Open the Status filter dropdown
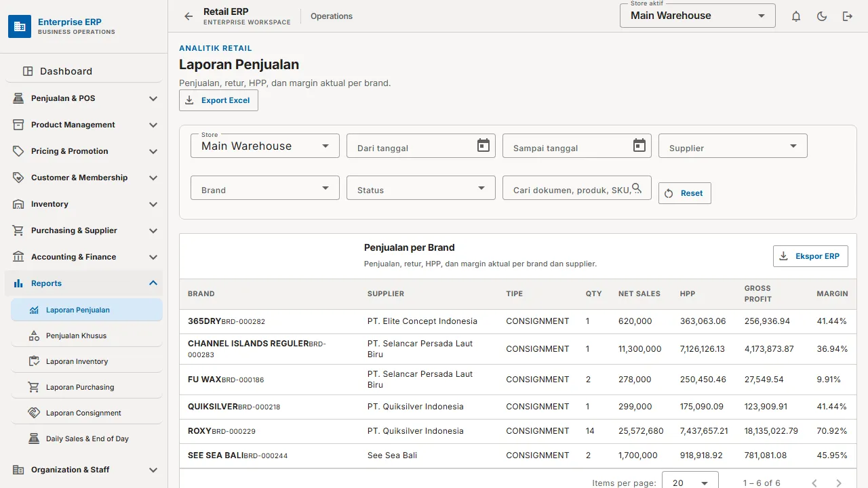This screenshot has width=868, height=488. pyautogui.click(x=421, y=188)
